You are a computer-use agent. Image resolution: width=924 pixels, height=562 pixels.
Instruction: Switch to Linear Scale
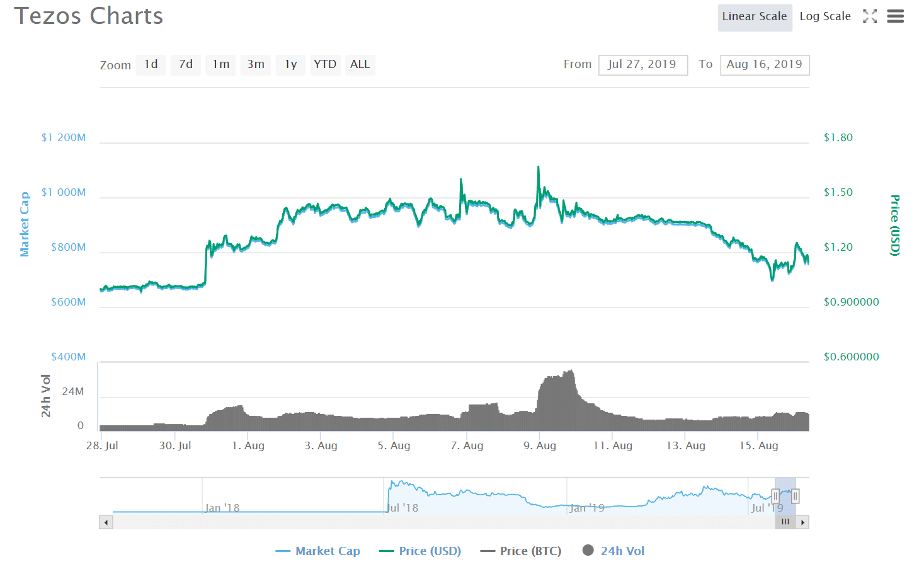pyautogui.click(x=754, y=16)
